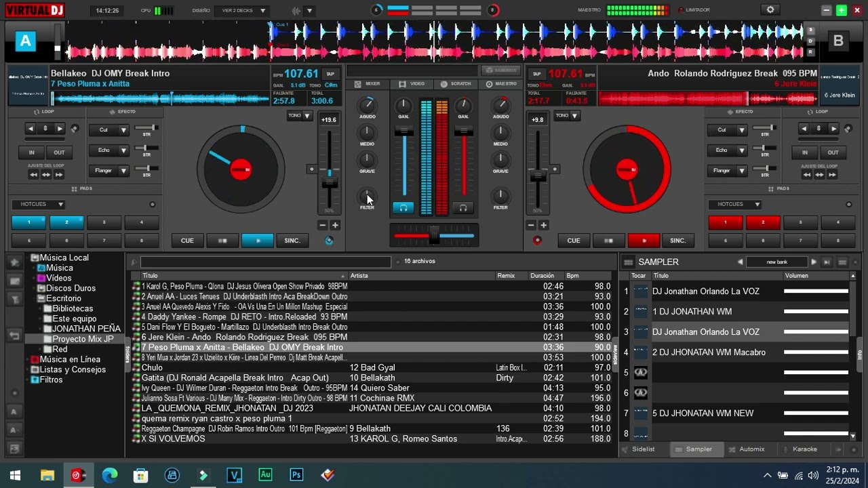Select deck A label

pos(26,41)
